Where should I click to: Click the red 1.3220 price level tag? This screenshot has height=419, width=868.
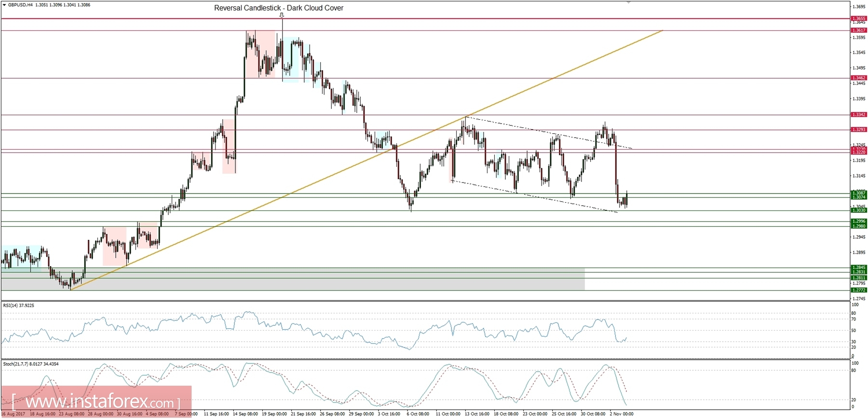click(859, 152)
